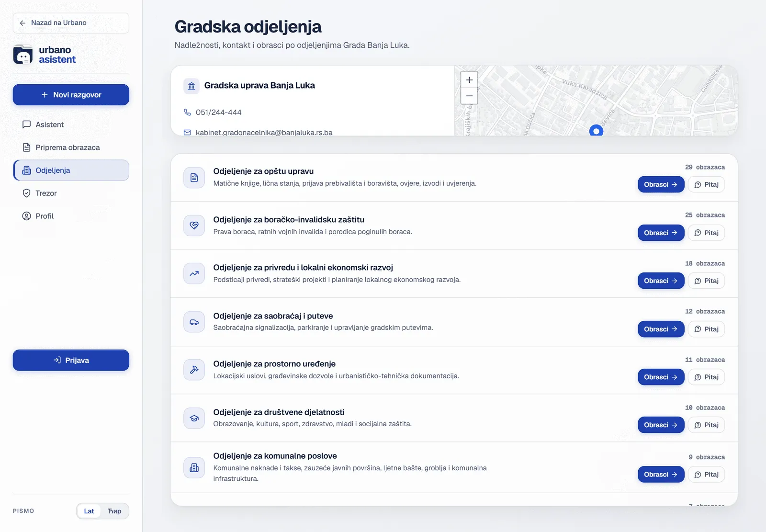This screenshot has height=532, width=766.
Task: Switch script to Ћир (Cyrillic)
Action: point(114,511)
